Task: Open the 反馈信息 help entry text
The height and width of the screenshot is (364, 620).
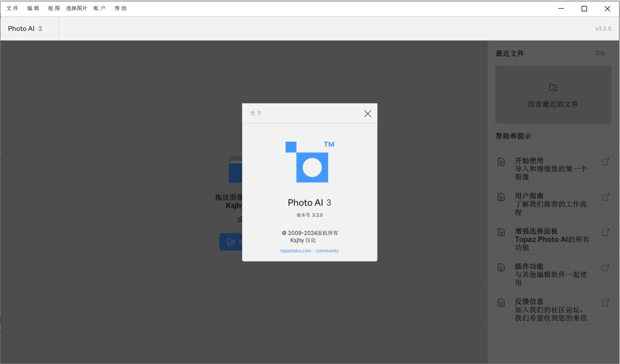Action: coord(551,309)
